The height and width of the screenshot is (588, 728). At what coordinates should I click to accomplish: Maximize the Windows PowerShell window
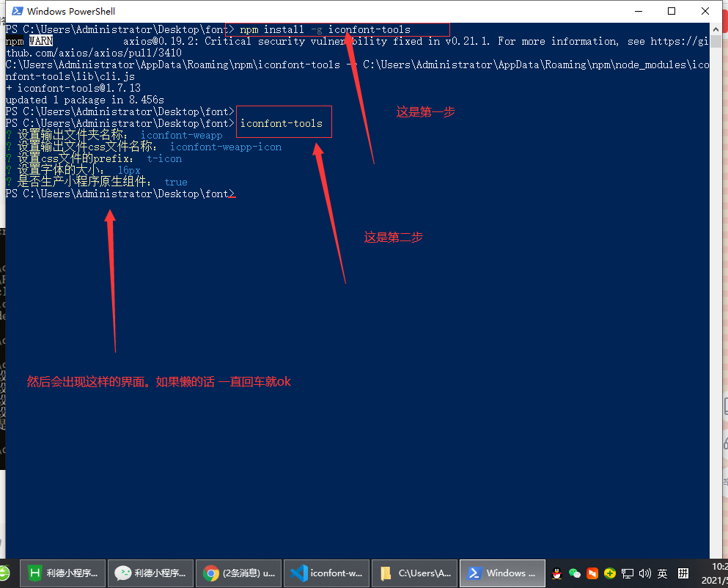coord(672,11)
